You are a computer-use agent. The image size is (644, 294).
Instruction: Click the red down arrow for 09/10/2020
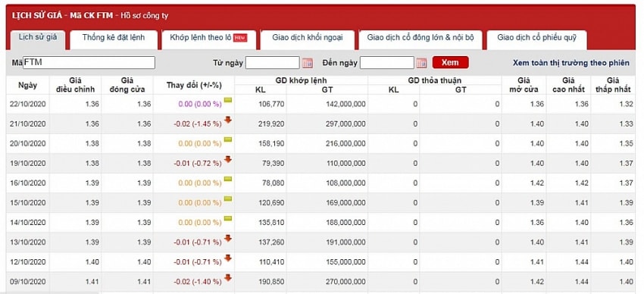click(x=228, y=278)
